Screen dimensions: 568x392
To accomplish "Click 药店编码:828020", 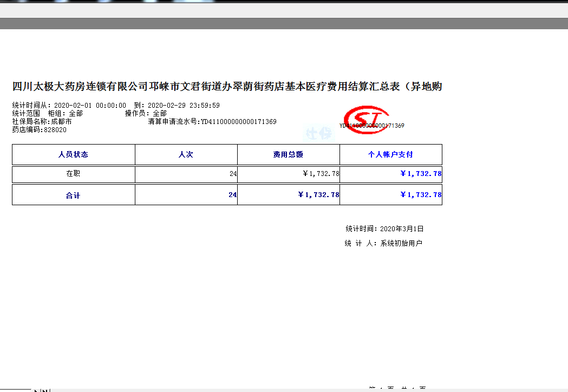I will pos(40,130).
